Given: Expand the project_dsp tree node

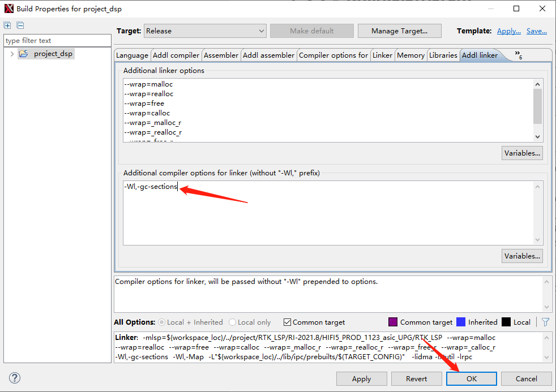Looking at the screenshot, I should click(x=11, y=54).
